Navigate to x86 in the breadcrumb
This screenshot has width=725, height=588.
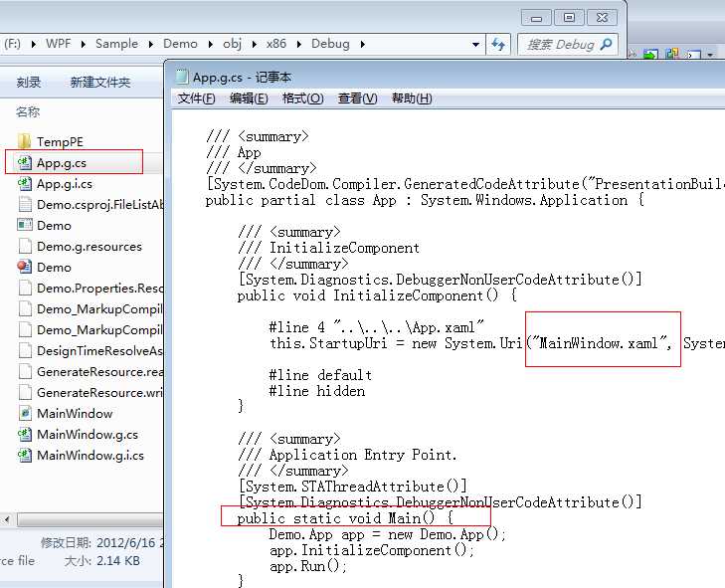[x=276, y=44]
